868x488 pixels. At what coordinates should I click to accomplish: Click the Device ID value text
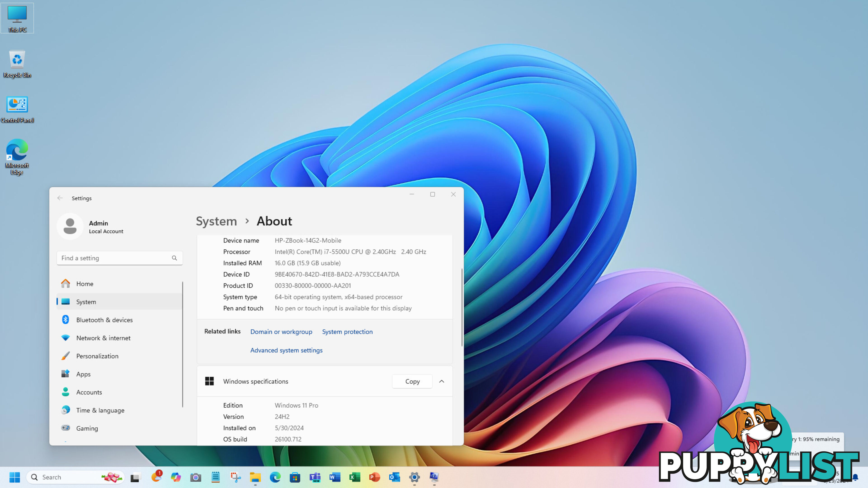pos(337,274)
